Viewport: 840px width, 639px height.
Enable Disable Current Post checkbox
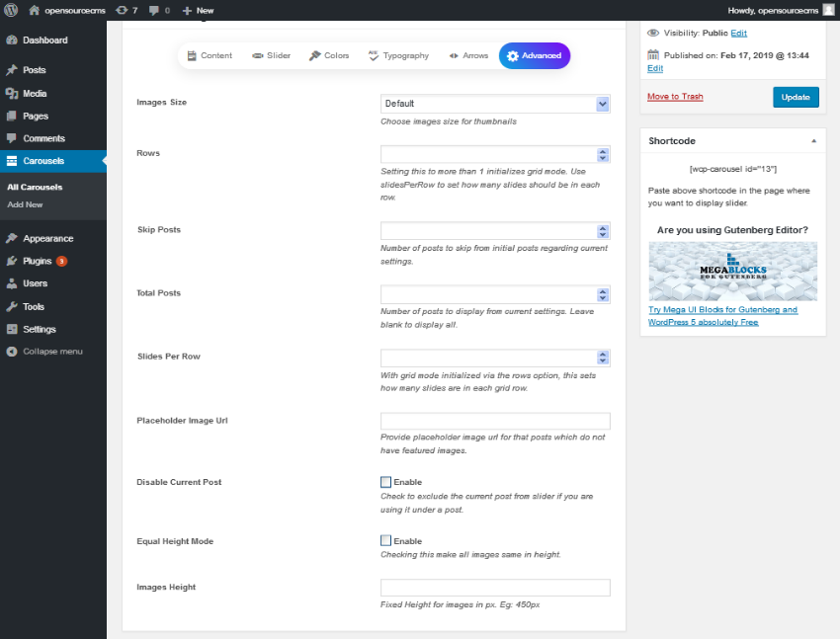tap(385, 482)
